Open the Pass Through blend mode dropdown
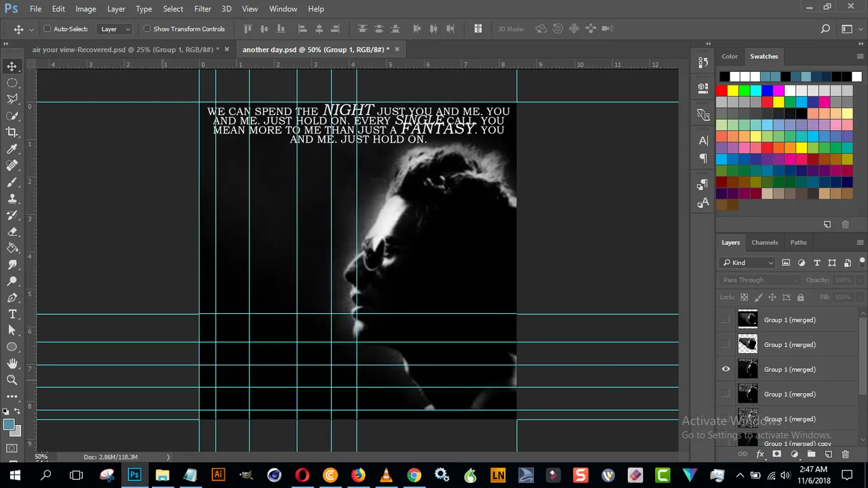Screen dimensions: 868x488 coord(760,280)
